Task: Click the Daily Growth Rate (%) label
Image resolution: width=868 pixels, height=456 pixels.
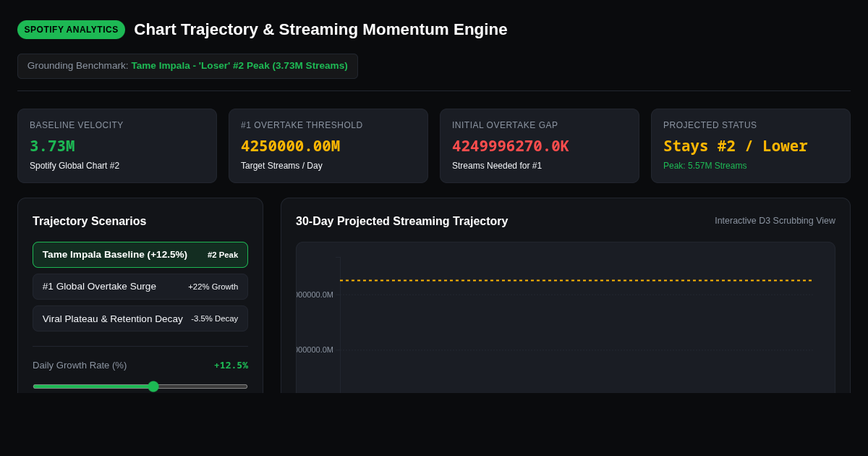Action: tap(80, 366)
